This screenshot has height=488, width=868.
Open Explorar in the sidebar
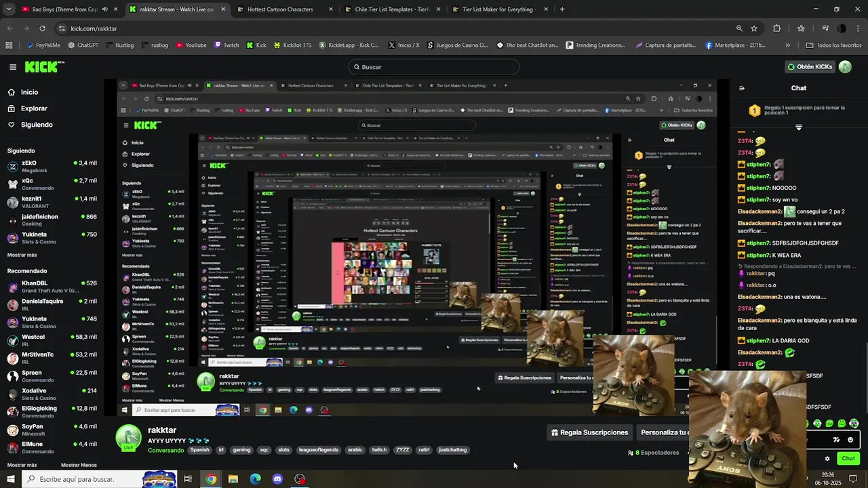pos(27,108)
